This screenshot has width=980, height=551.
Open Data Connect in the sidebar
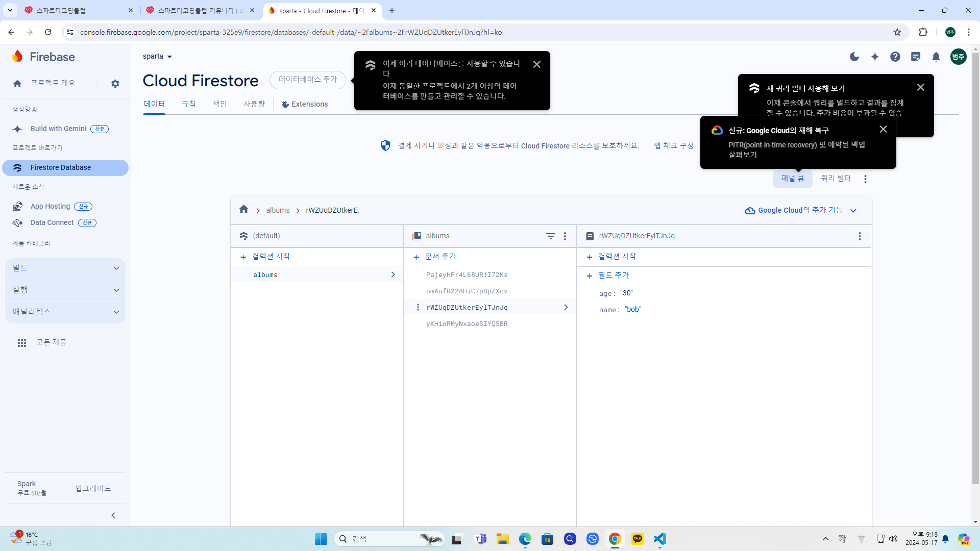pyautogui.click(x=55, y=223)
